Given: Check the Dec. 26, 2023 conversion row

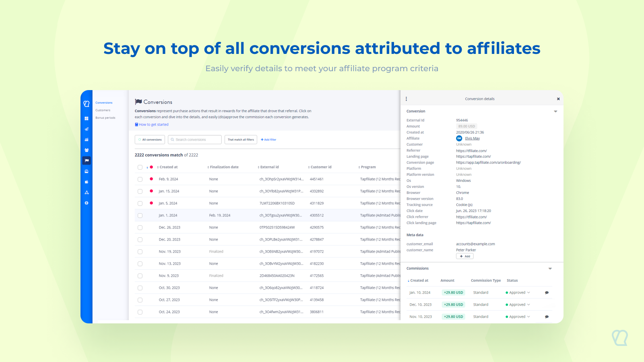Looking at the screenshot, I should point(140,228).
